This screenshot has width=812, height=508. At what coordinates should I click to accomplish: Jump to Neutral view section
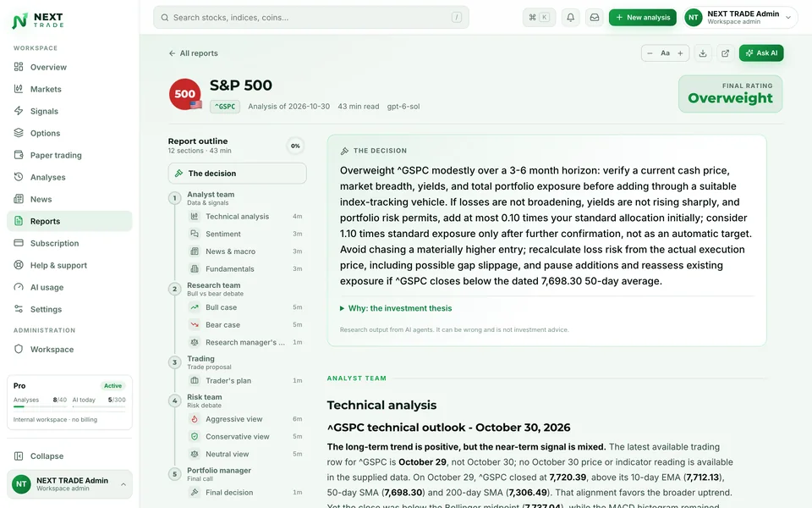click(x=245, y=454)
